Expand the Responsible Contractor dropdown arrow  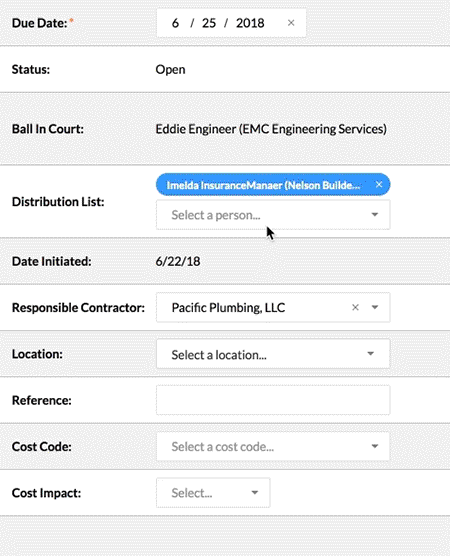[x=375, y=307]
